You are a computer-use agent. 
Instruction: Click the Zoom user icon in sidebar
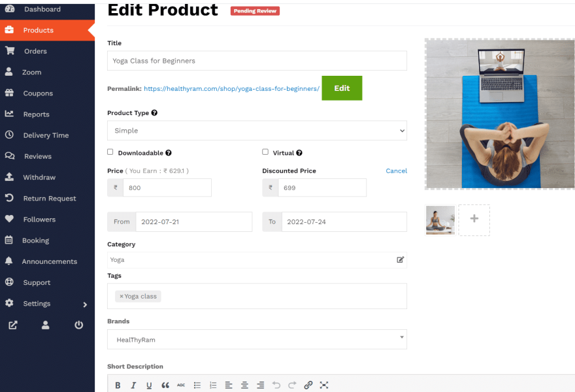tap(8, 72)
